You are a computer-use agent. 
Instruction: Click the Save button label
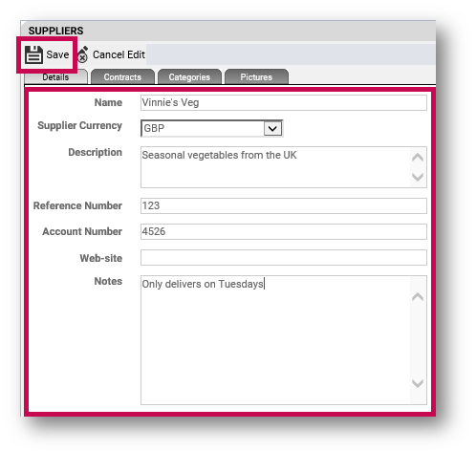(57, 54)
